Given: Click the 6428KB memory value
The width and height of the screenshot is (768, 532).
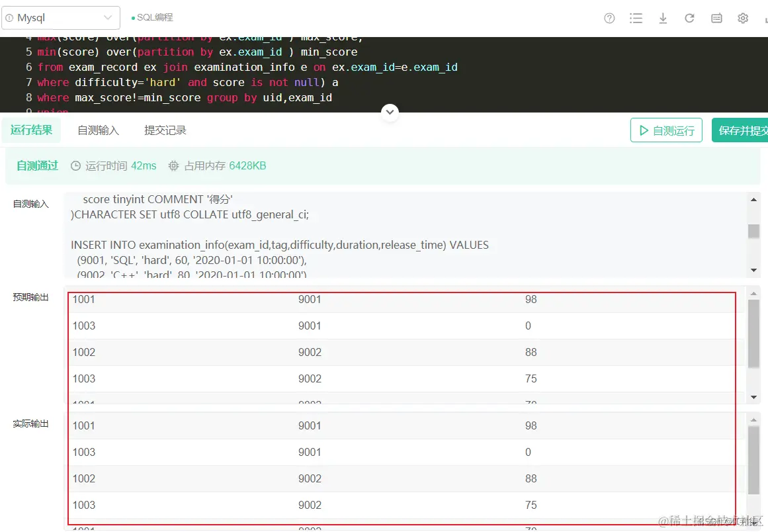Looking at the screenshot, I should (x=247, y=166).
